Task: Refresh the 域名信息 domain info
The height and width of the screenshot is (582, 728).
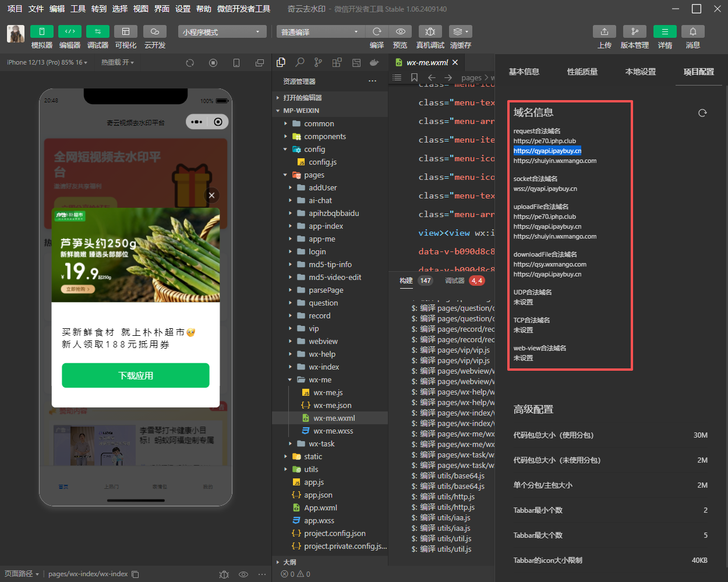Action: click(x=702, y=113)
